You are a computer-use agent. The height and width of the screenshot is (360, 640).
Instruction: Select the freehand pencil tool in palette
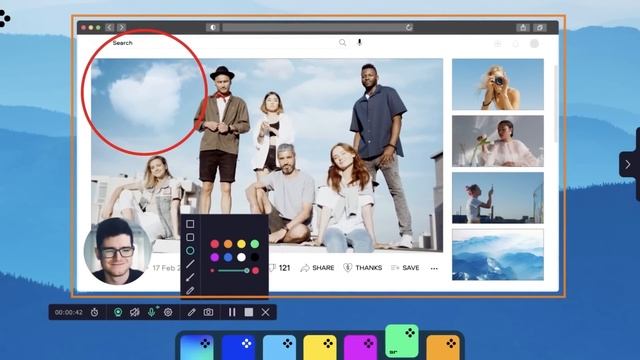tap(190, 290)
